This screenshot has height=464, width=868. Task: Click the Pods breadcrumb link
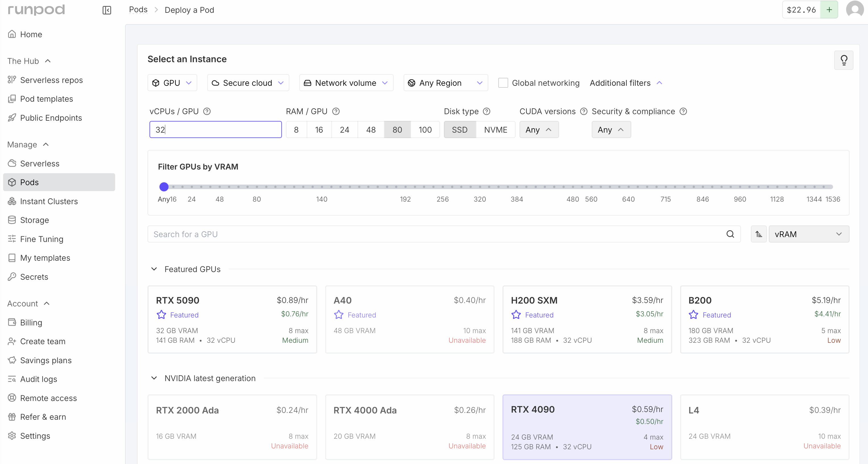[138, 10]
